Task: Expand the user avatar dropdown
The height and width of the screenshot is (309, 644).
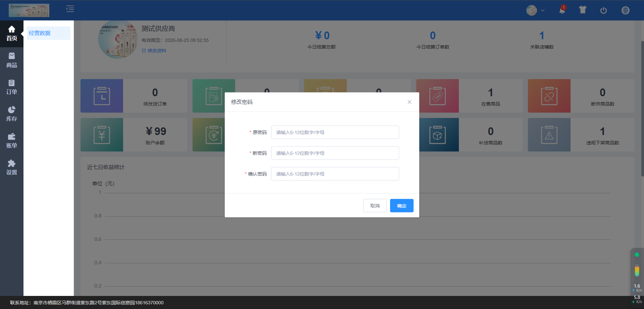Action: pos(535,10)
